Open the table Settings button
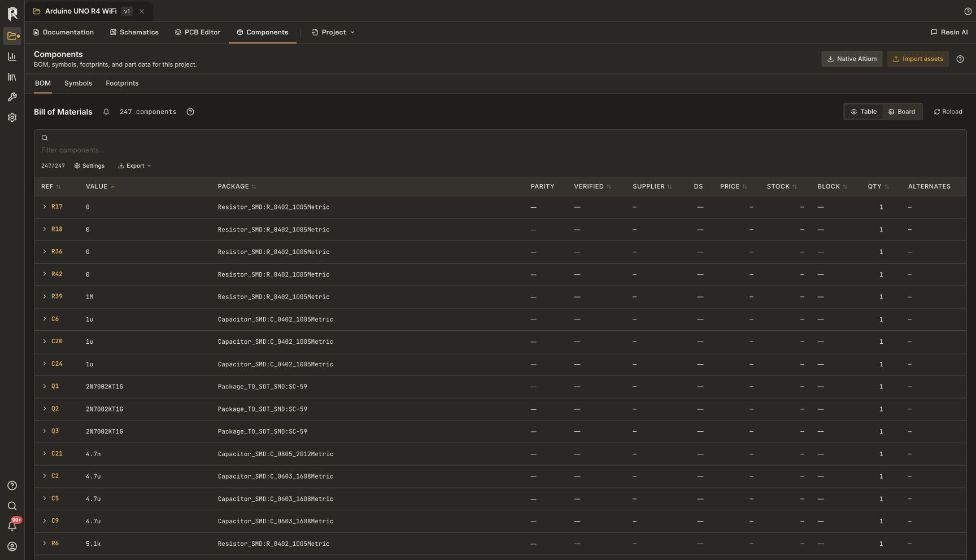This screenshot has width=976, height=560. (89, 166)
